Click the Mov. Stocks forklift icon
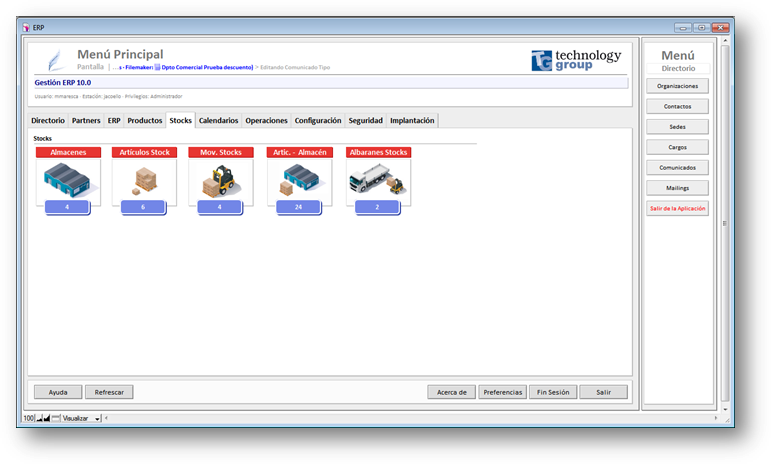This screenshot has width=771, height=464. tap(220, 179)
